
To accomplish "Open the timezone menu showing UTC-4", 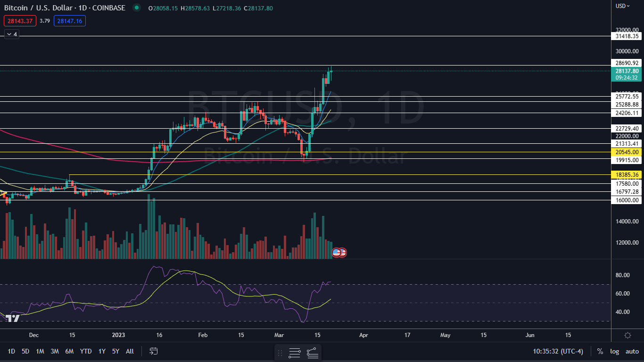I will pyautogui.click(x=572, y=351).
